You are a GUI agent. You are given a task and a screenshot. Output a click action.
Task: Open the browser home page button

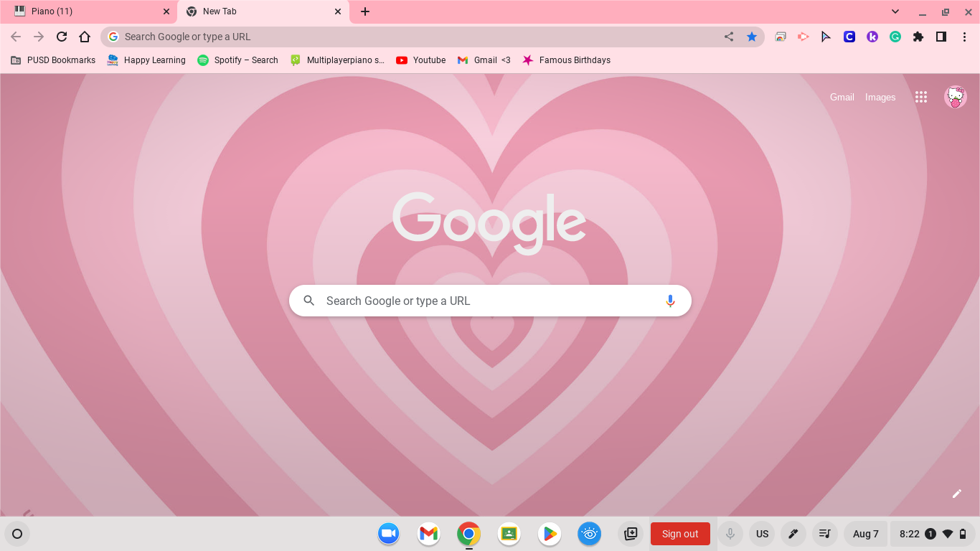85,37
